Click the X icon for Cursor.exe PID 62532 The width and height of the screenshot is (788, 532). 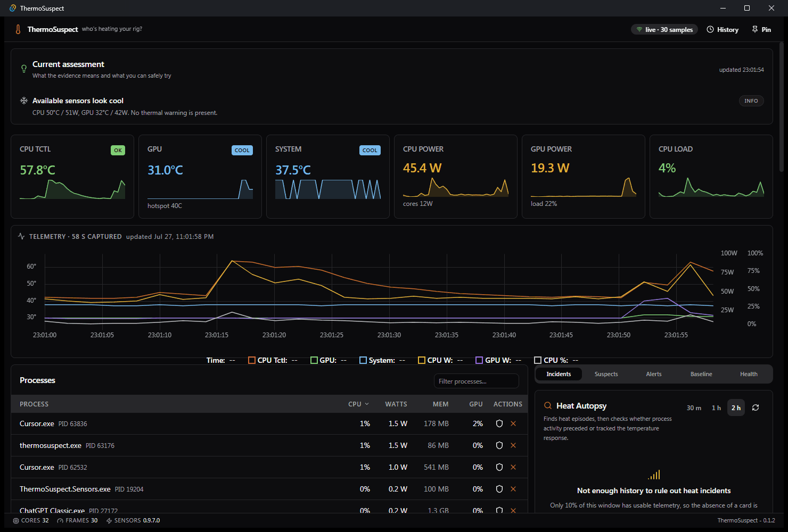513,467
